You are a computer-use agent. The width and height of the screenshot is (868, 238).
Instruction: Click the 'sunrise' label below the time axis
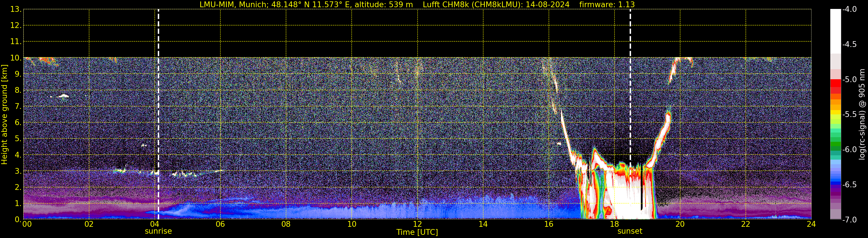tap(158, 231)
